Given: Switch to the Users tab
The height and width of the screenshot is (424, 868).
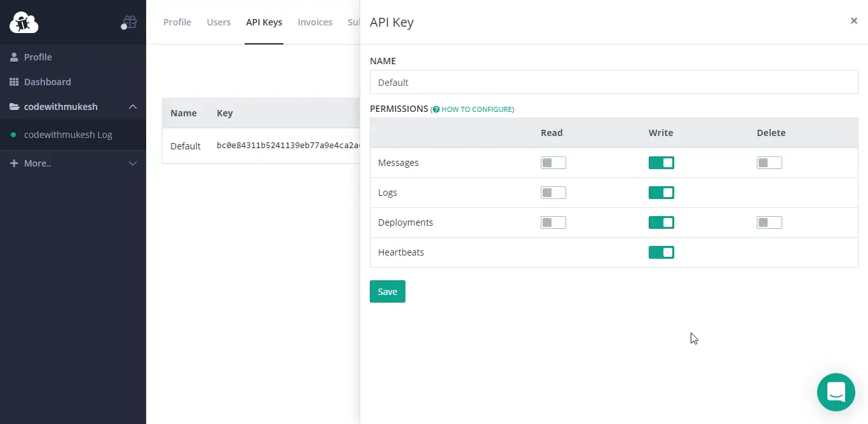Looking at the screenshot, I should [219, 22].
